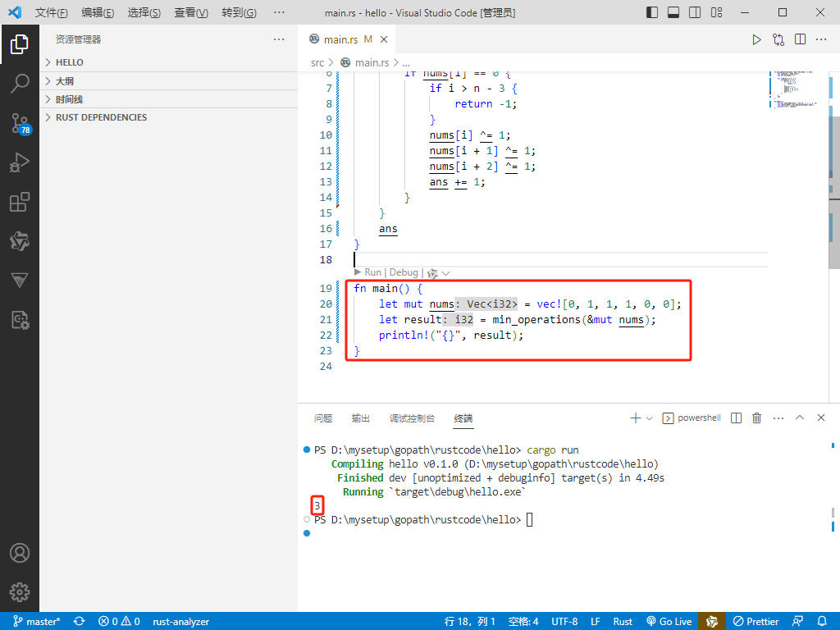840x630 pixels.
Task: Switch to 输出 output tab
Action: [x=361, y=418]
